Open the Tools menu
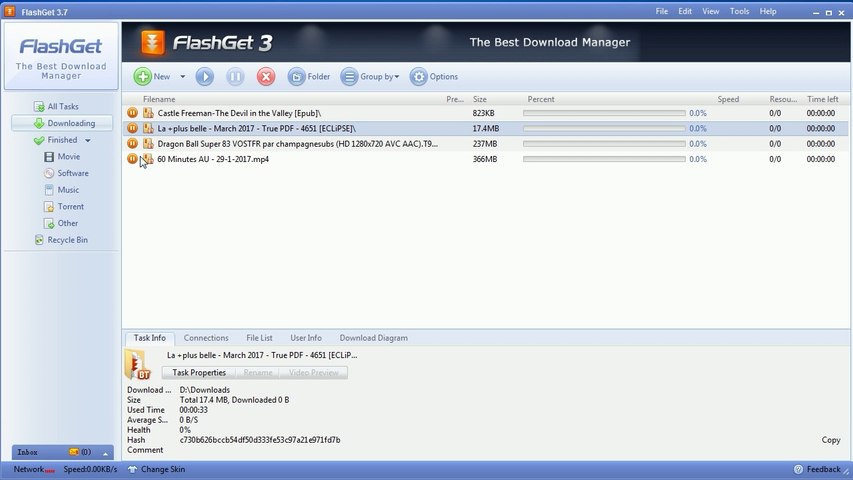Image resolution: width=853 pixels, height=480 pixels. tap(739, 11)
